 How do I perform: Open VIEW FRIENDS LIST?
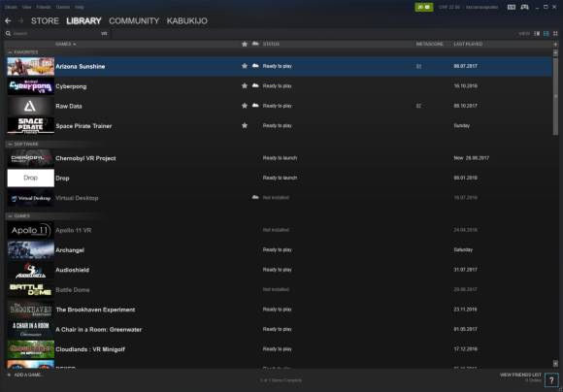[x=520, y=375]
